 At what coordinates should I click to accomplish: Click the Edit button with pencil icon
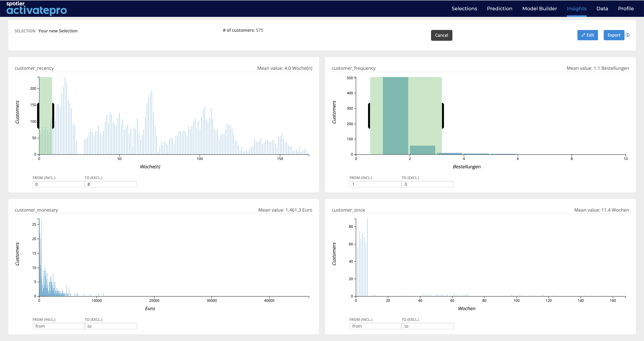(x=587, y=35)
